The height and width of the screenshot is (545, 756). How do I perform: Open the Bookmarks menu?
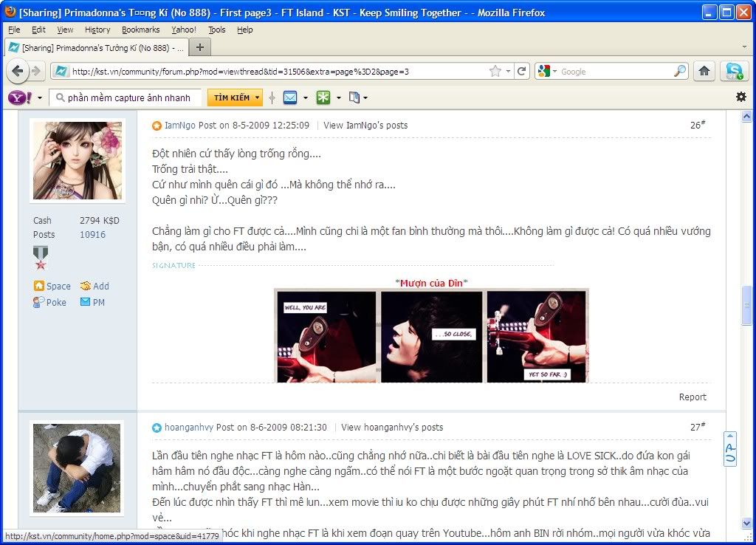click(x=141, y=30)
